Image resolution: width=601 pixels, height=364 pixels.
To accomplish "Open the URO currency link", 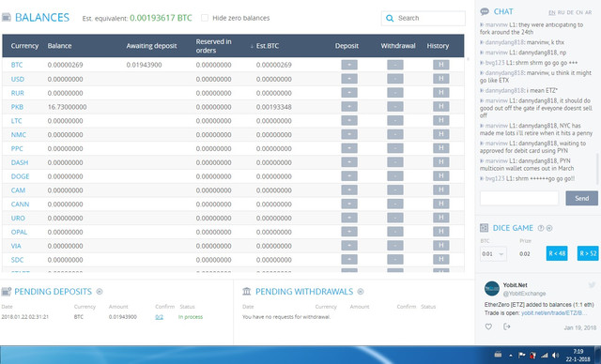I will [x=18, y=219].
